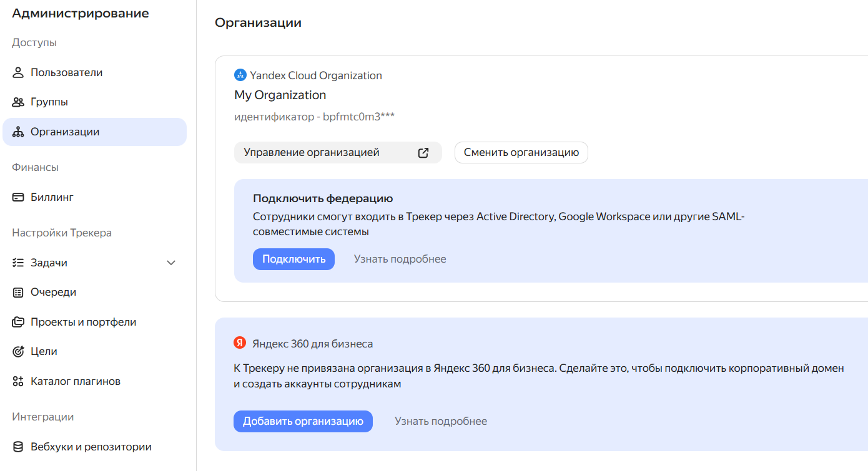Click the Organizations hierarchy icon in sidebar
Screen dimensions: 868x471
pos(18,132)
